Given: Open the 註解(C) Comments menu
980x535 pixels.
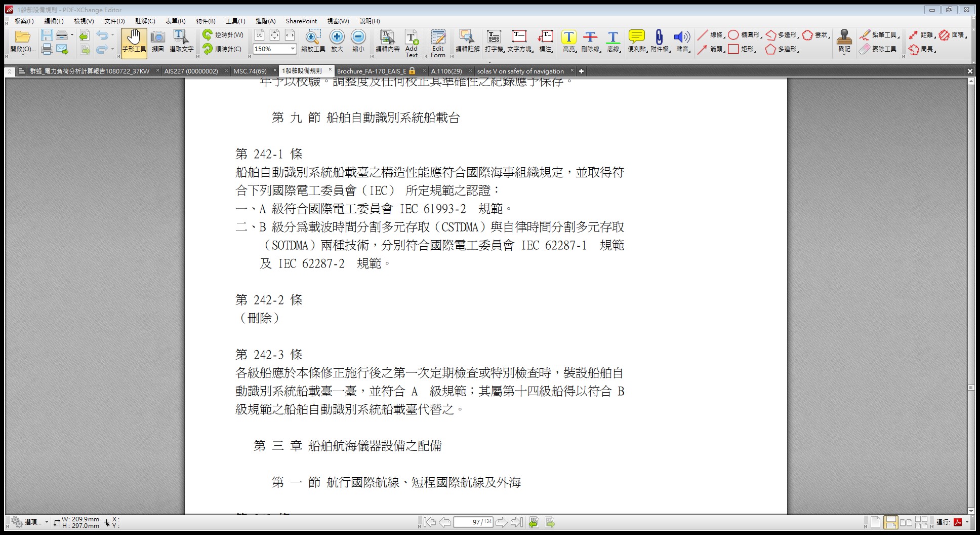Looking at the screenshot, I should [145, 21].
